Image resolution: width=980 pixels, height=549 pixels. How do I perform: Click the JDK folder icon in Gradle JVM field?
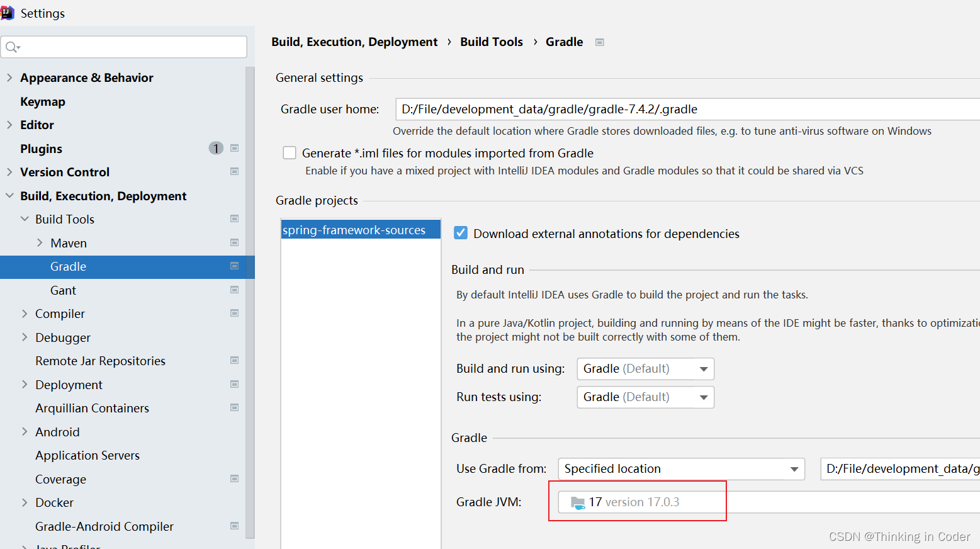(x=578, y=502)
